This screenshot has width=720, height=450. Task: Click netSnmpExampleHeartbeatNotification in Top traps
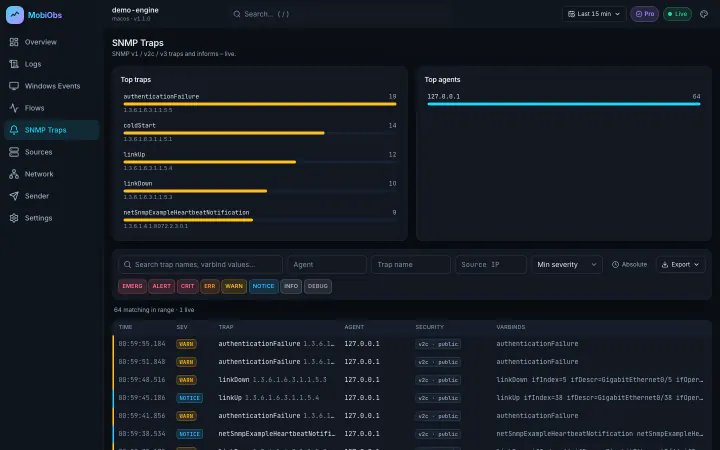pos(186,213)
